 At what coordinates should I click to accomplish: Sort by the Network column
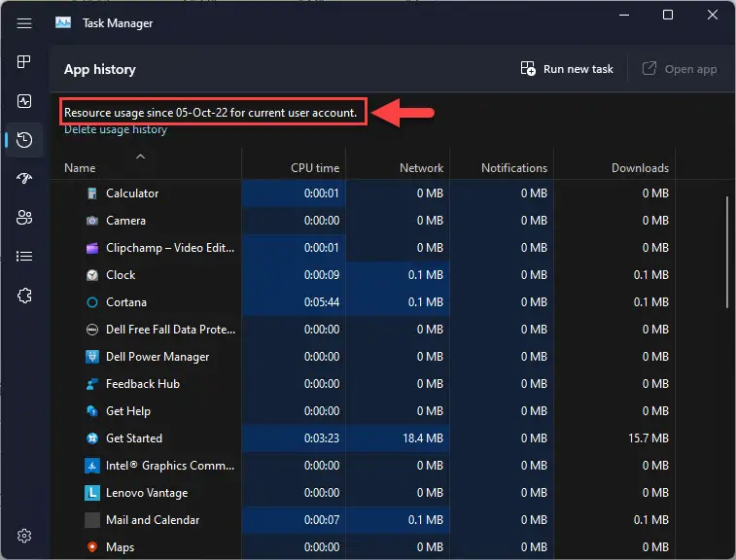pyautogui.click(x=422, y=168)
